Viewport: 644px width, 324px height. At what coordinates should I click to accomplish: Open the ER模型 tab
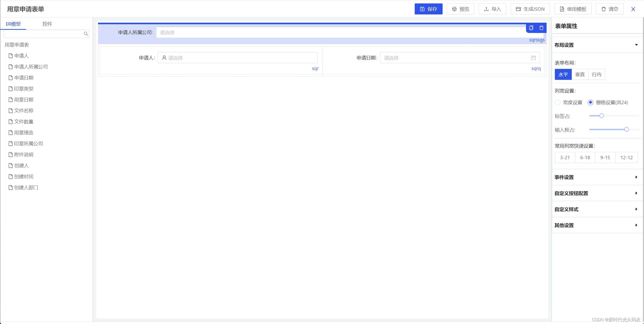coord(13,24)
